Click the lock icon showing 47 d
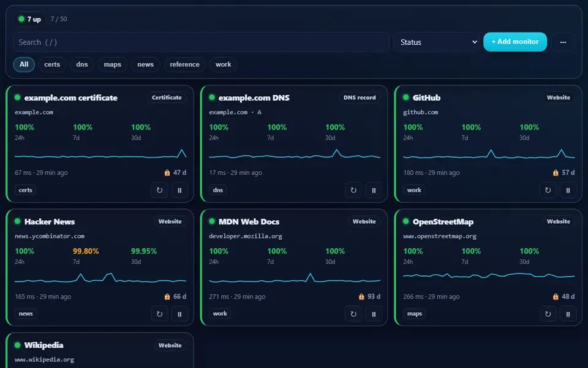The width and height of the screenshot is (588, 368). [x=167, y=173]
